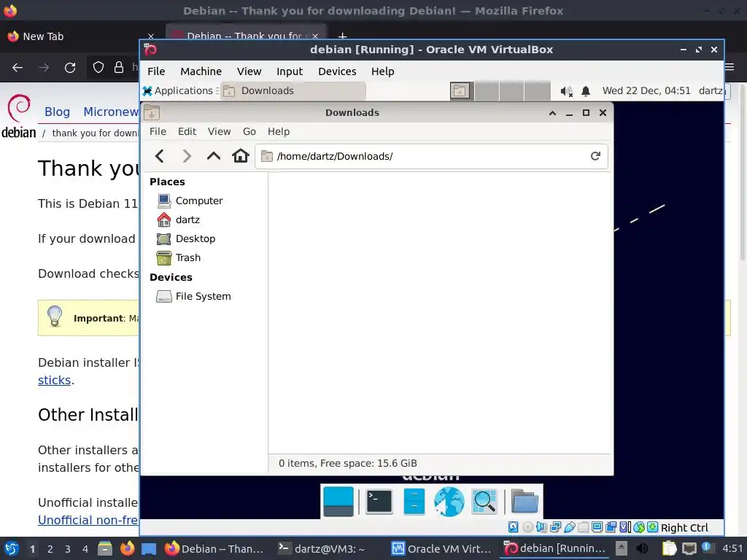Image resolution: width=747 pixels, height=560 pixels.
Task: Open the file manager icon in the guest dock
Action: [x=414, y=501]
